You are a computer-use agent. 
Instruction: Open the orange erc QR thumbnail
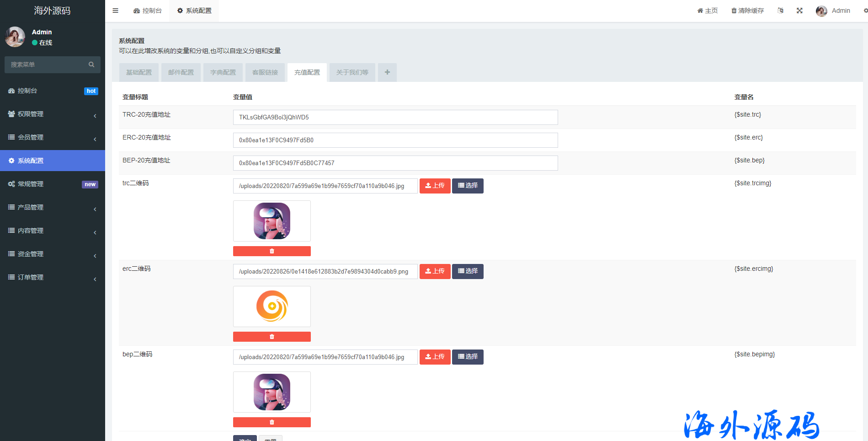[x=272, y=306]
